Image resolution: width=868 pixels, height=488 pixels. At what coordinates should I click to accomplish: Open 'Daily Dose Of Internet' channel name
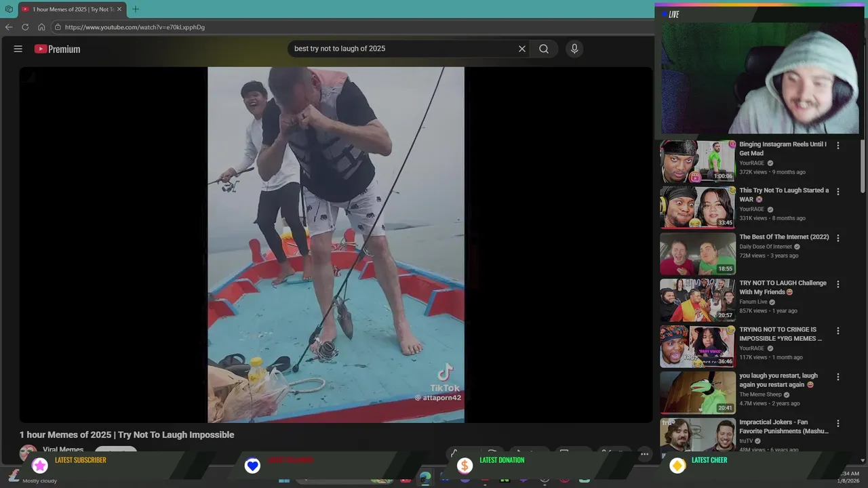coord(766,247)
